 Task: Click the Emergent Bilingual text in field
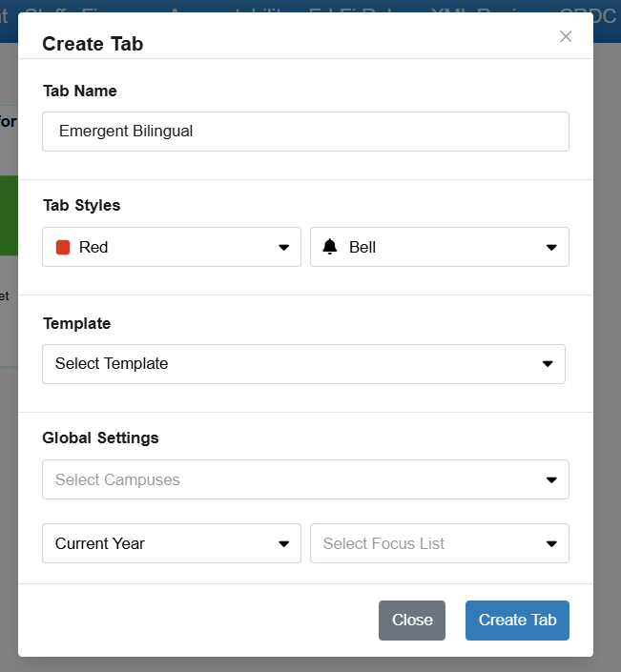coord(126,132)
